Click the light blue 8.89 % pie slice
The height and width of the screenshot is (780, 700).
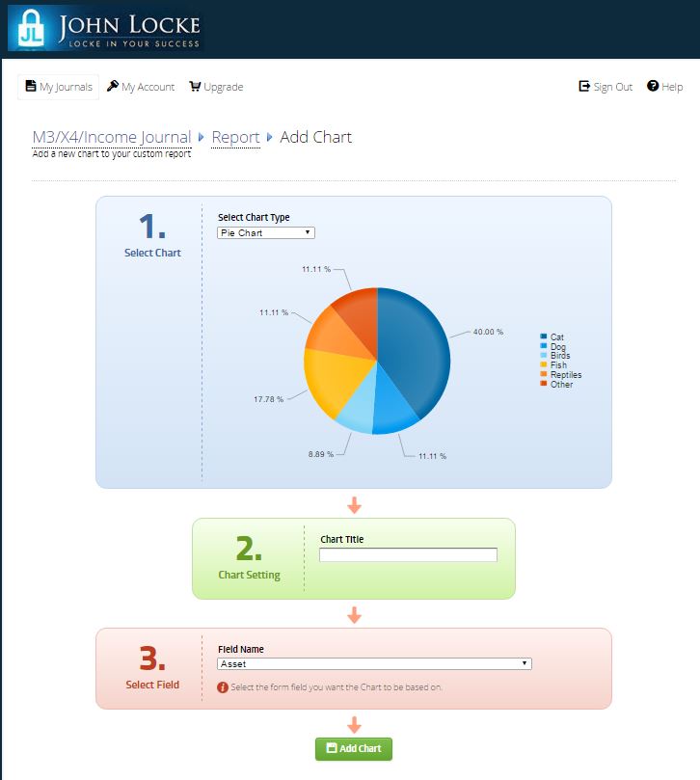coord(360,408)
